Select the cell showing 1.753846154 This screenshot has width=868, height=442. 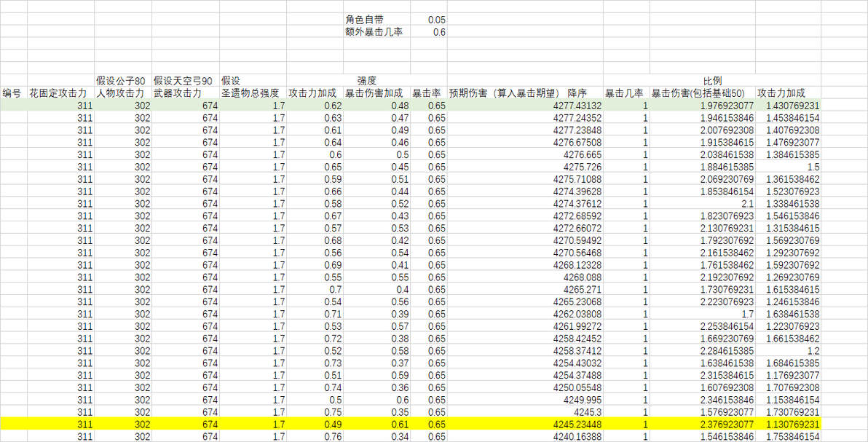(789, 437)
